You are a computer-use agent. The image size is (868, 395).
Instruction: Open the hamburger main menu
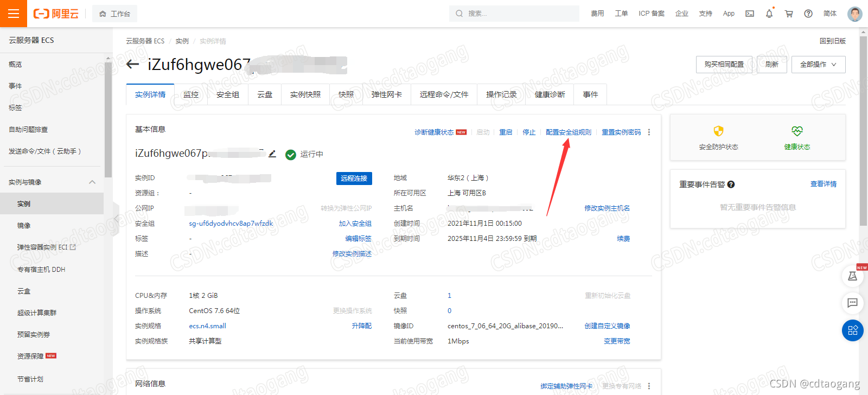[14, 14]
